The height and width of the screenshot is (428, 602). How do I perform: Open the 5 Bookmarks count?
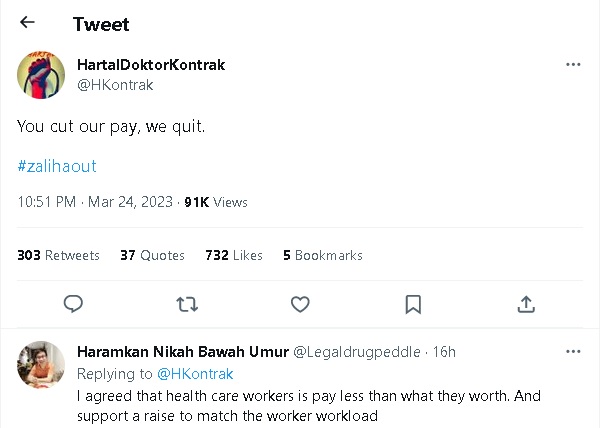[322, 255]
